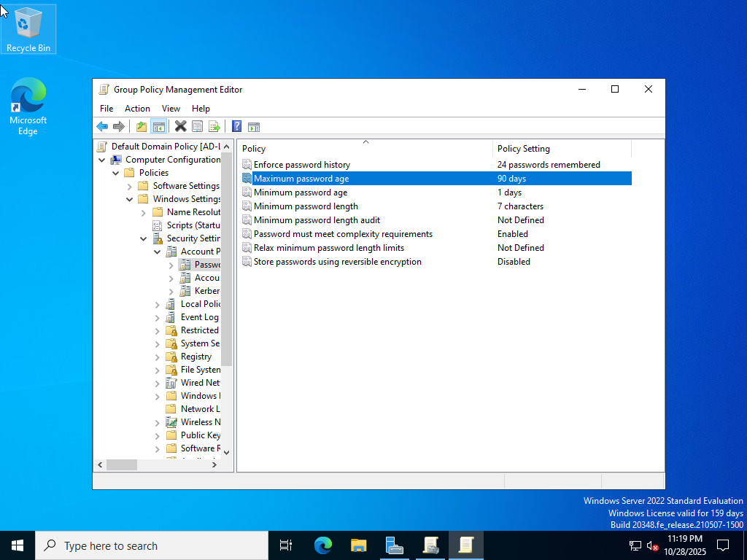Open Properties from the toolbar icon
Screen dimensions: 747x560
coord(198,126)
